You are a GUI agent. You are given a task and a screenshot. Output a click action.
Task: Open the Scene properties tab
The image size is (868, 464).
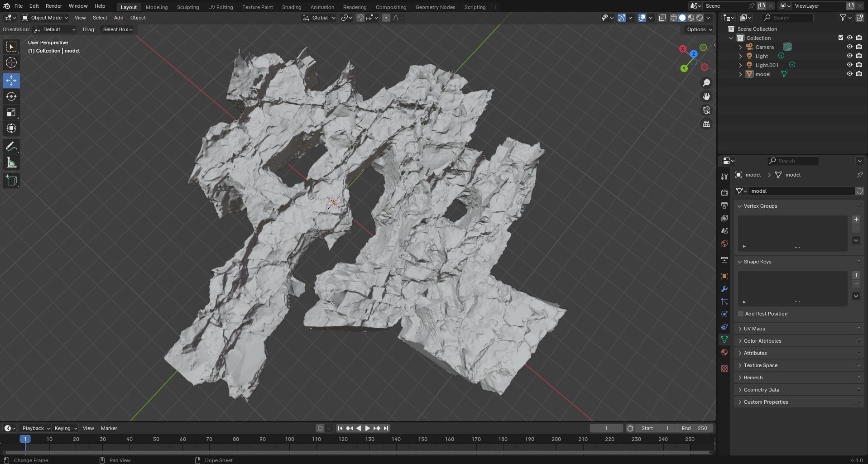pyautogui.click(x=724, y=231)
